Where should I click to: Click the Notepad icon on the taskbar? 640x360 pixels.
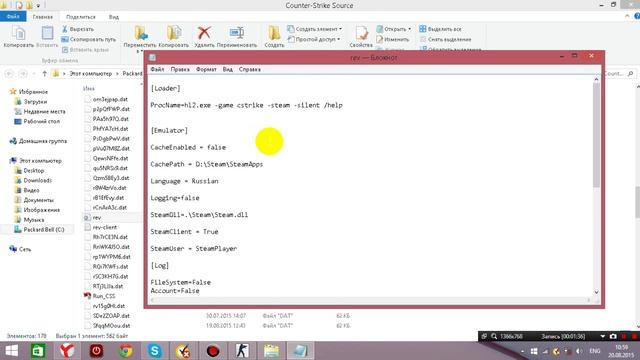click(300, 351)
